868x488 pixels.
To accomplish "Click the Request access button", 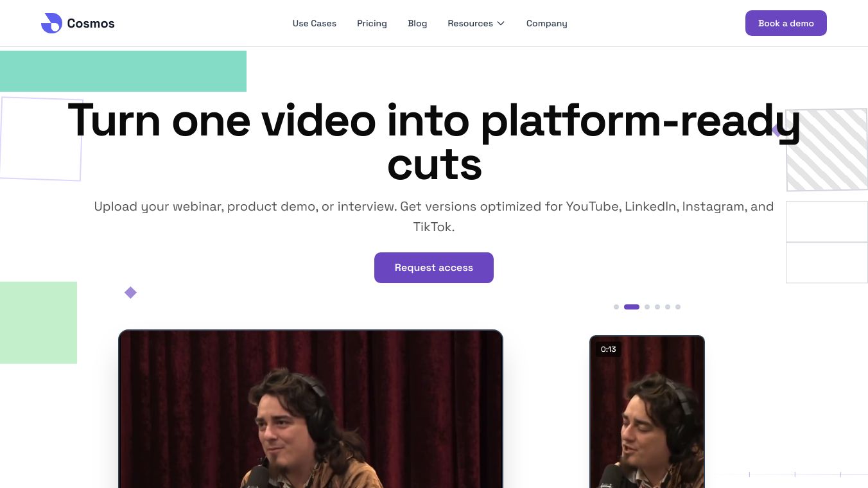I will point(434,268).
